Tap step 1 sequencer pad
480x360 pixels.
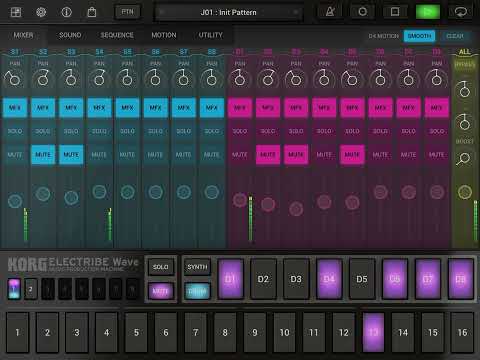click(x=17, y=332)
